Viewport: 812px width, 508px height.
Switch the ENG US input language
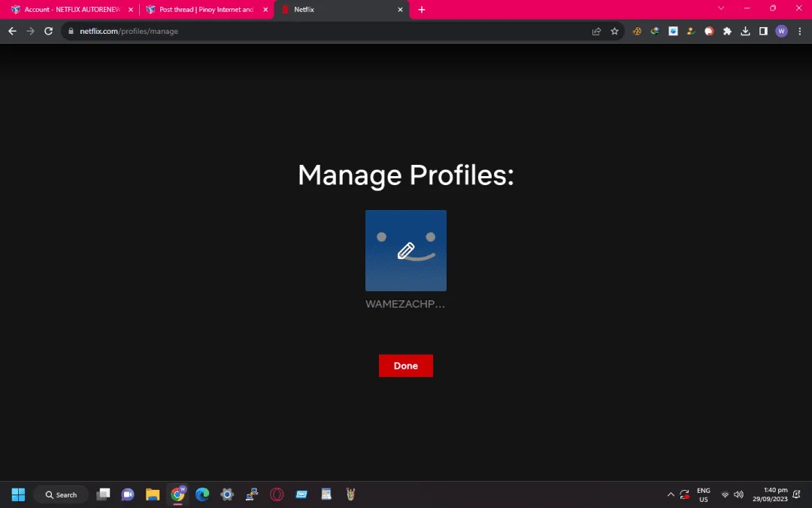pos(703,494)
